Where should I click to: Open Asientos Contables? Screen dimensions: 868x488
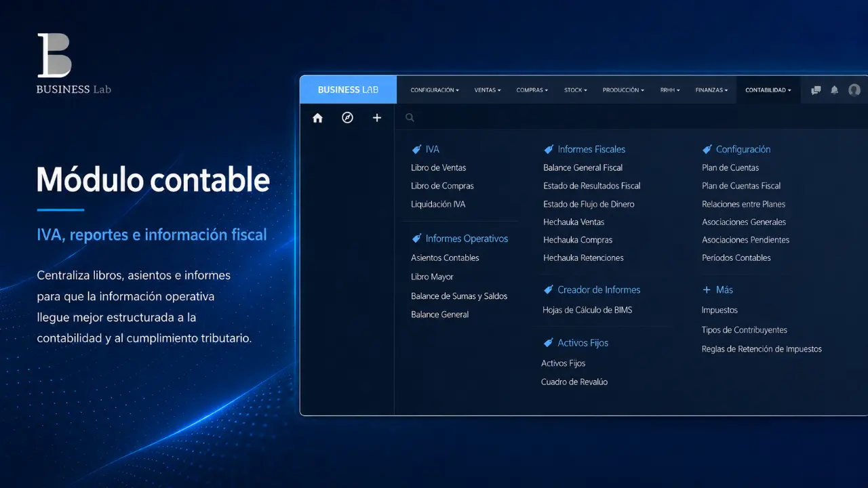click(445, 258)
